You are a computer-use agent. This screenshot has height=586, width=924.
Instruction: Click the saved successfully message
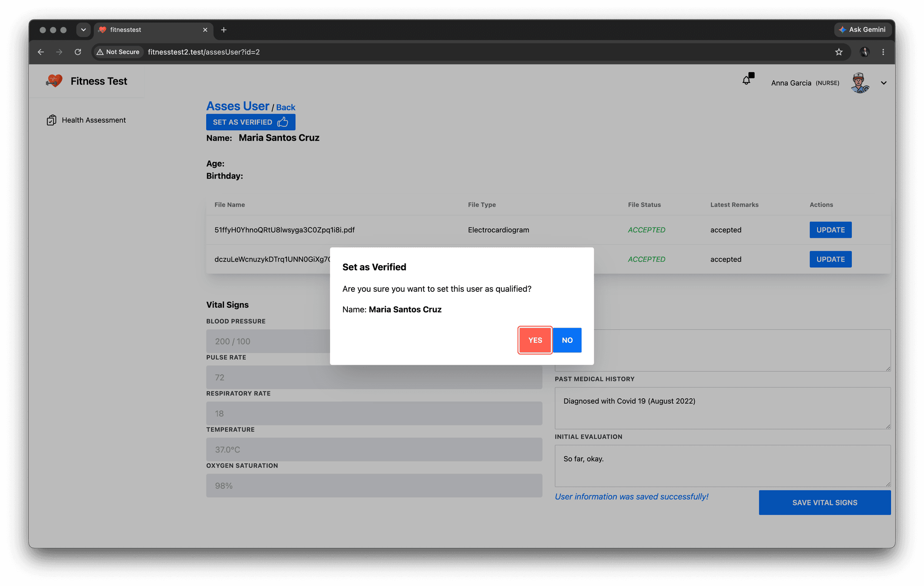[x=632, y=497]
